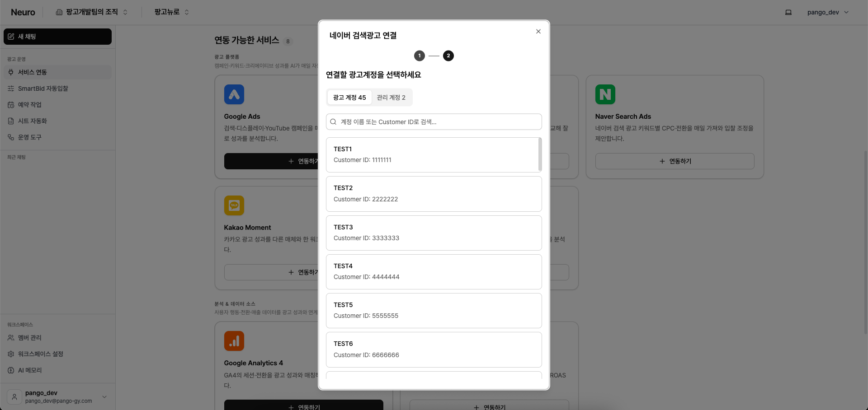Open the 팡고뉴로 workspace switcher
The image size is (868, 410).
(171, 12)
